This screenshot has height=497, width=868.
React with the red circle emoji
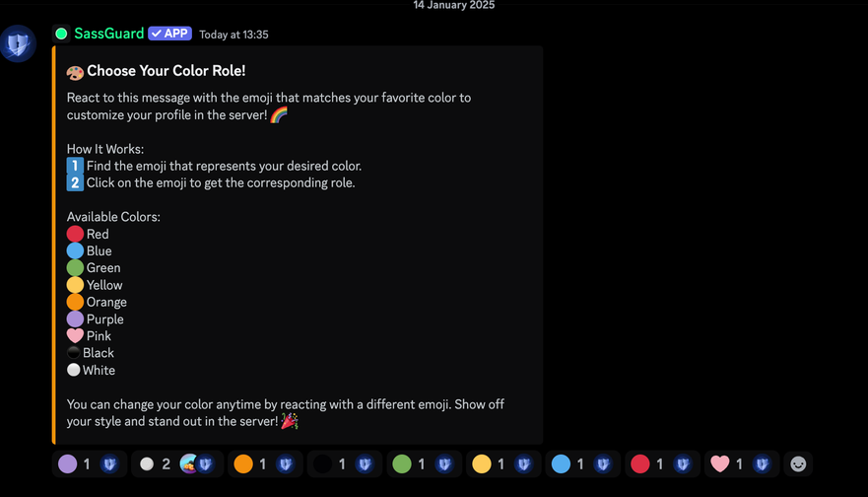(x=663, y=463)
